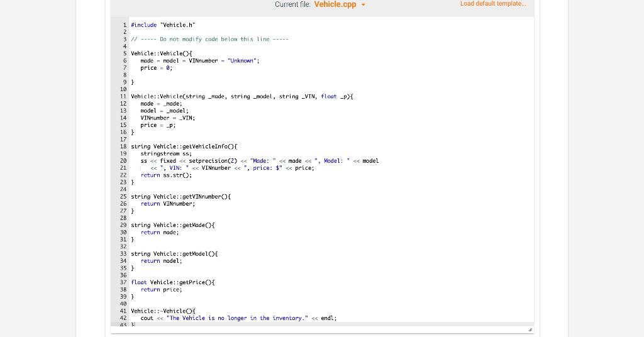644x337 pixels.
Task: Open the Vehicle.cpp current file dropdown
Action: (x=339, y=4)
